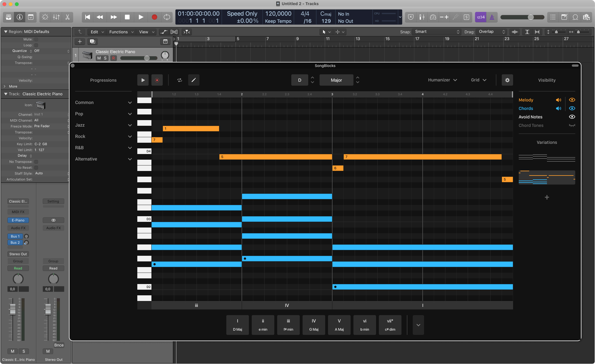Viewport: 595px width, 364px height.
Task: Mute the Chords speaker icon
Action: pos(558,109)
